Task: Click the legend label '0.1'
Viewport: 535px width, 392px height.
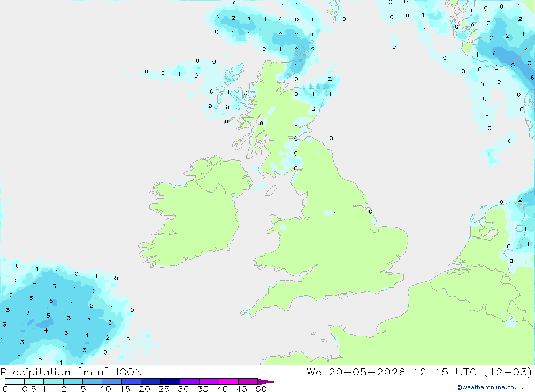Action: pos(9,389)
